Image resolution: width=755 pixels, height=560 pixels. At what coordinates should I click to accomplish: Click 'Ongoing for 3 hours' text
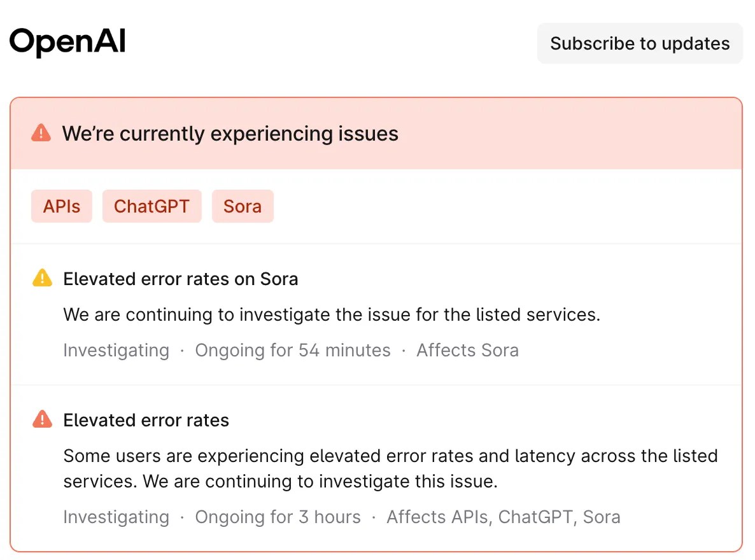coord(278,517)
